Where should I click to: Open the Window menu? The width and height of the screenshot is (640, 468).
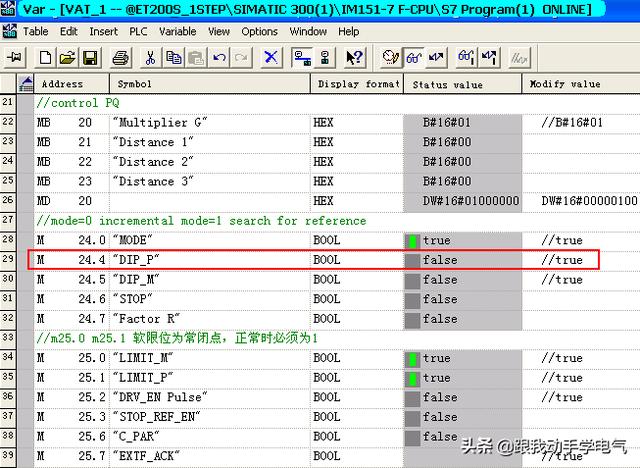pos(308,31)
